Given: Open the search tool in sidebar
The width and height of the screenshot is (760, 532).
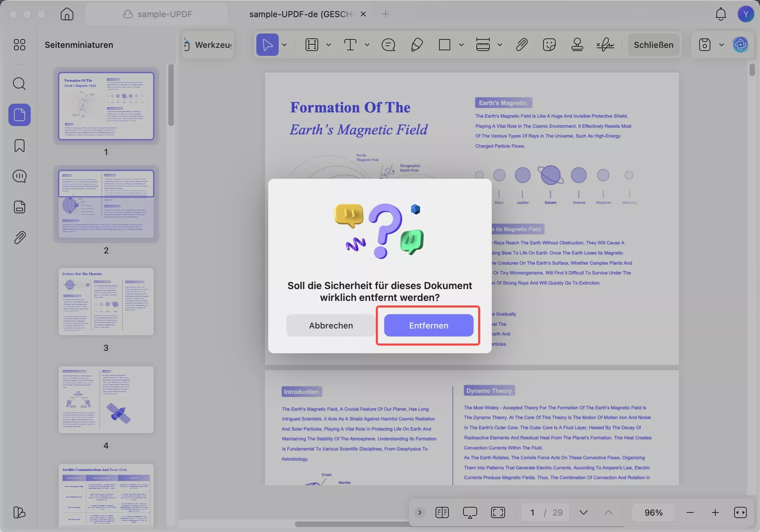Looking at the screenshot, I should coord(19,84).
